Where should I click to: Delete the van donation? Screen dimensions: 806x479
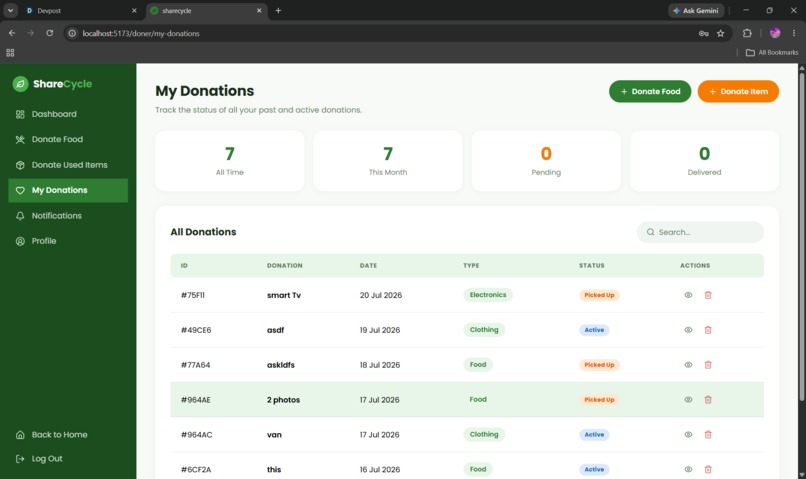[x=708, y=435]
